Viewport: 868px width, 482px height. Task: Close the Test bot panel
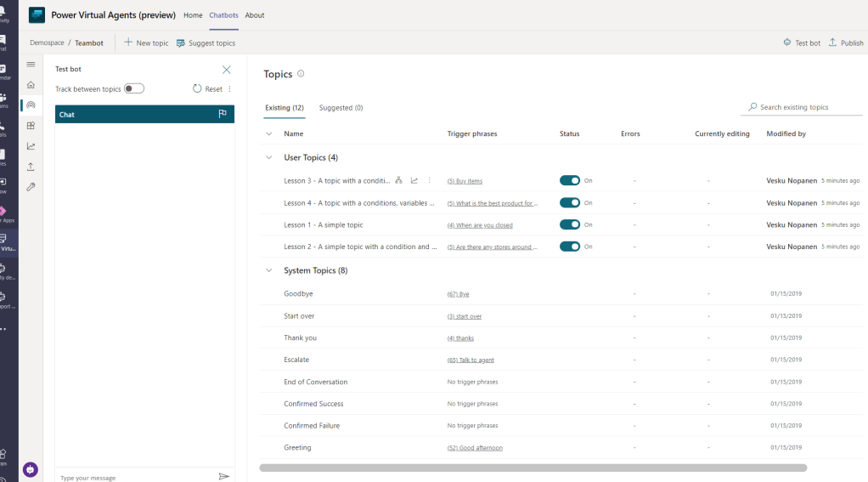pos(226,70)
